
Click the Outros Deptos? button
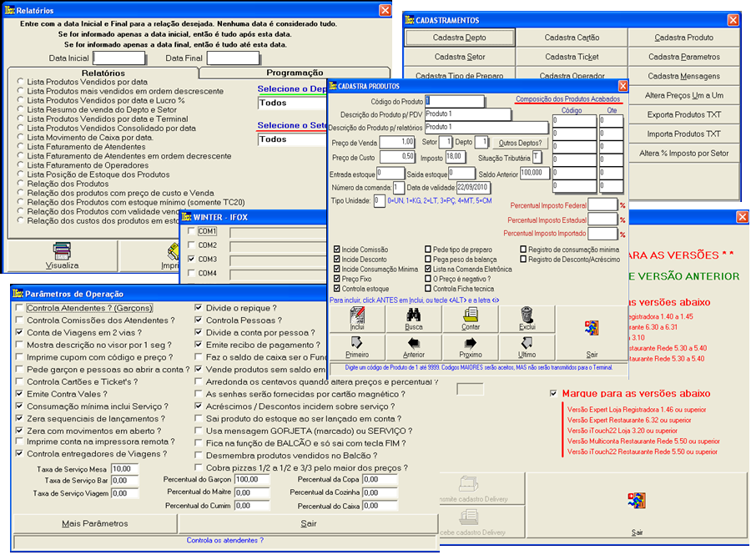point(520,143)
